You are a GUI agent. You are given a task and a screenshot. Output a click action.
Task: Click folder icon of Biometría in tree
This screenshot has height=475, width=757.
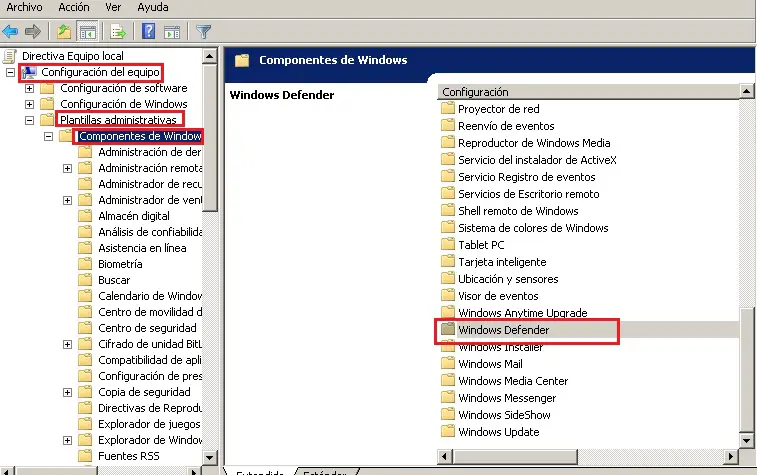click(85, 264)
